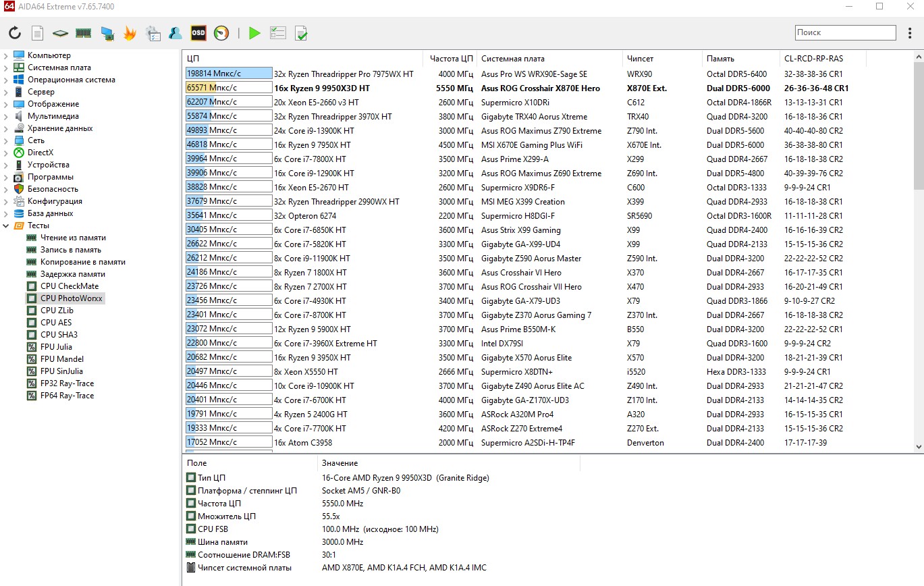Click the Xbox icon next to DirectX

19,153
